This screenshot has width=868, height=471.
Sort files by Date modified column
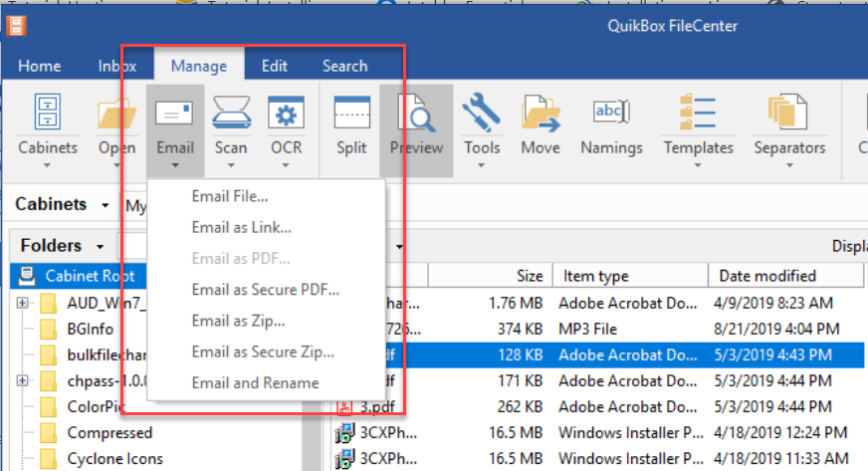click(767, 276)
